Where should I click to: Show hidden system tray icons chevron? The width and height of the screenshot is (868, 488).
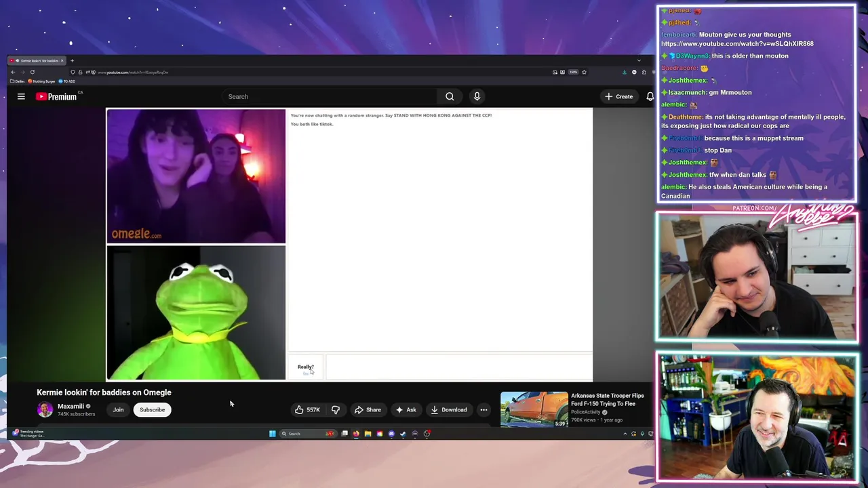point(625,434)
